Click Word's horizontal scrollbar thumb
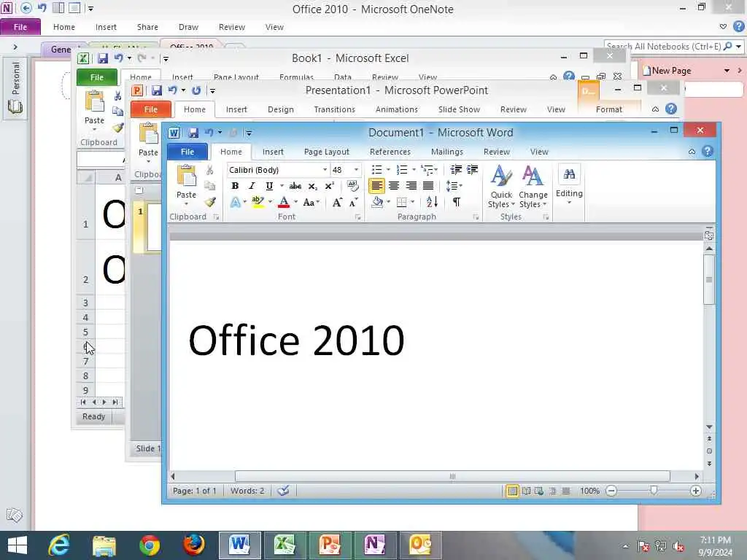 coord(452,476)
